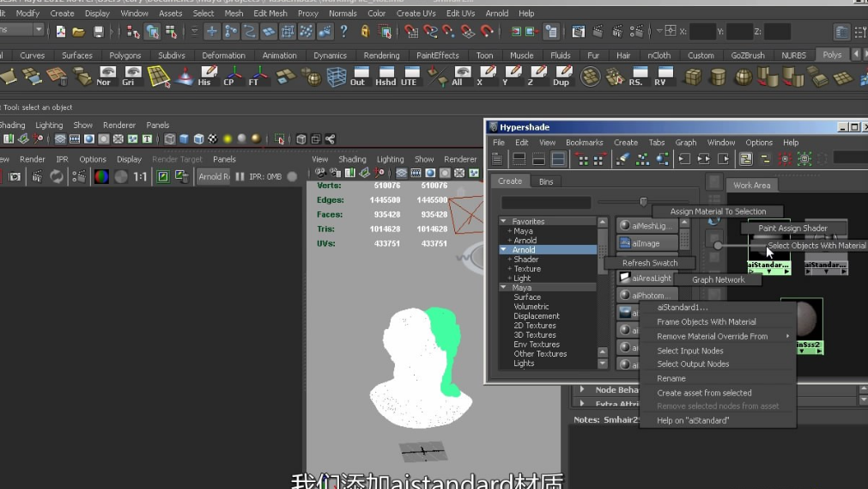Choose Select Objects With Material
Screen dimensions: 868x489
[x=816, y=246]
